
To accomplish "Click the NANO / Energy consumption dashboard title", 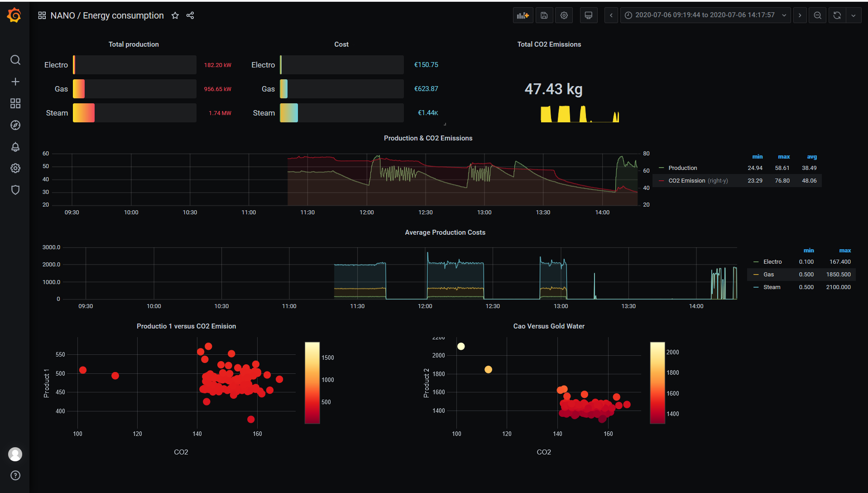I will (107, 15).
